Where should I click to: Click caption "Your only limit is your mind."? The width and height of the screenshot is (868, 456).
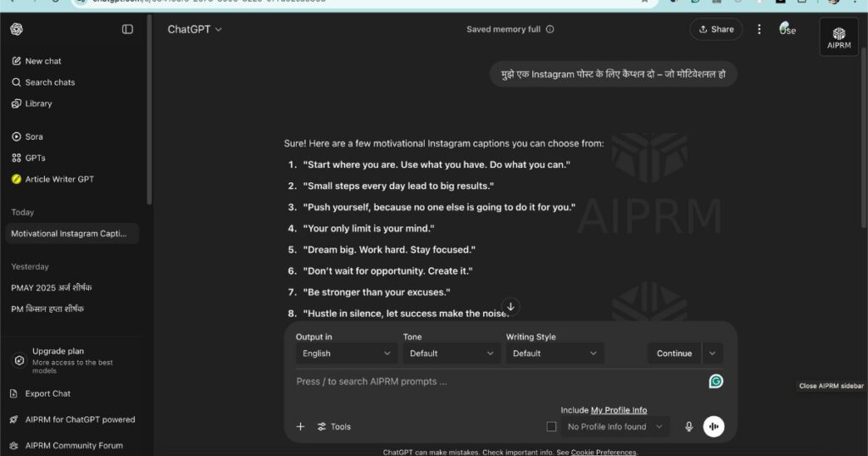(x=369, y=228)
